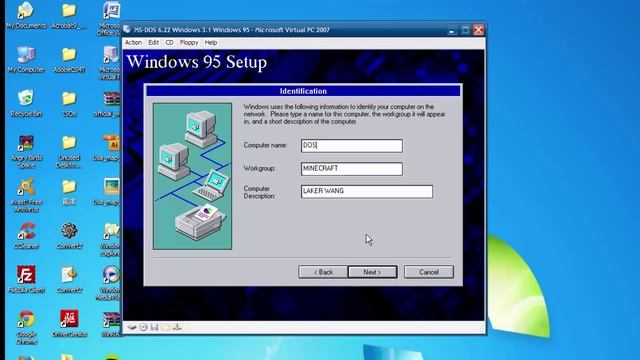Select the ISOs folder on the desktop
This screenshot has height=360, width=640.
pyautogui.click(x=69, y=103)
